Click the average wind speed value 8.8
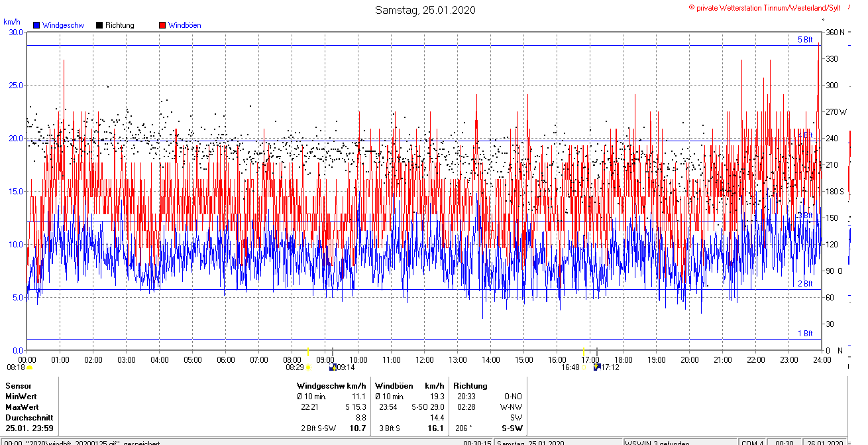The height and width of the screenshot is (445, 868). coord(361,417)
